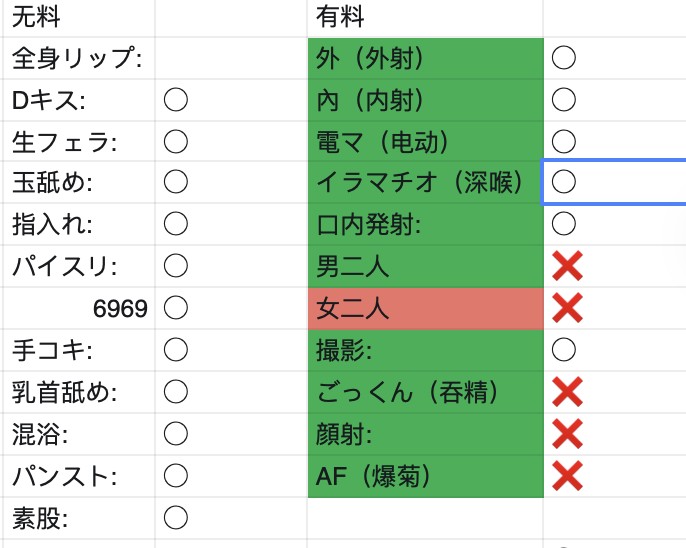Viewport: 686px width, 548px height.
Task: Select the red-highlighted 女二人 cell
Action: pyautogui.click(x=426, y=308)
